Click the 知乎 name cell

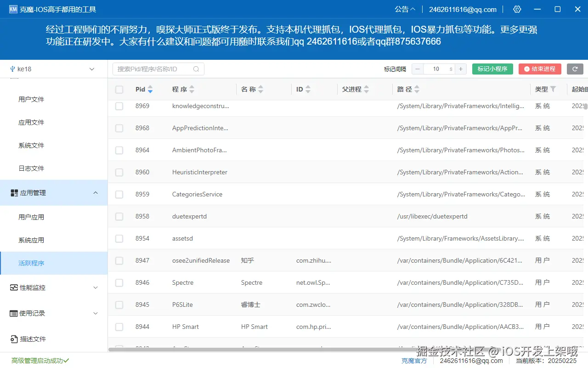[248, 260]
